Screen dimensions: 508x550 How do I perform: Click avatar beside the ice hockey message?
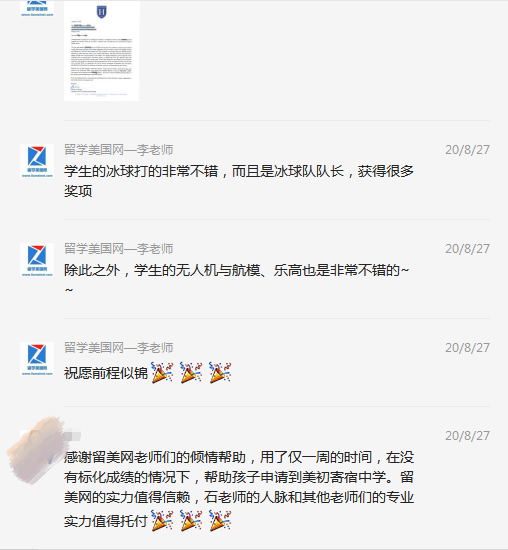point(37,161)
